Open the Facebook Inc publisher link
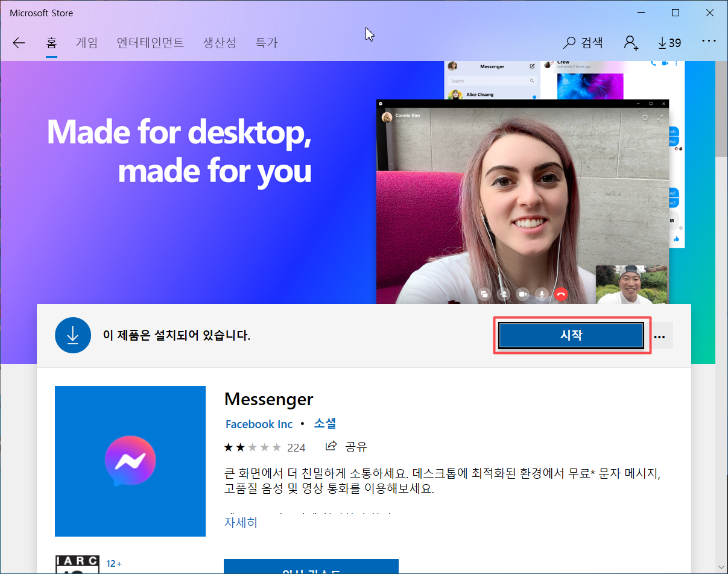This screenshot has height=574, width=728. pos(259,424)
